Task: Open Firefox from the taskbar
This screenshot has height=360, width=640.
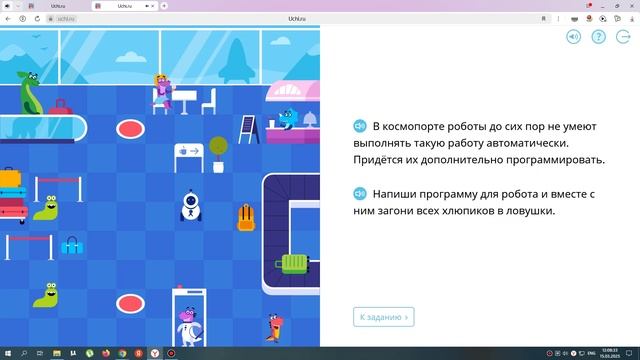Action: (x=106, y=353)
